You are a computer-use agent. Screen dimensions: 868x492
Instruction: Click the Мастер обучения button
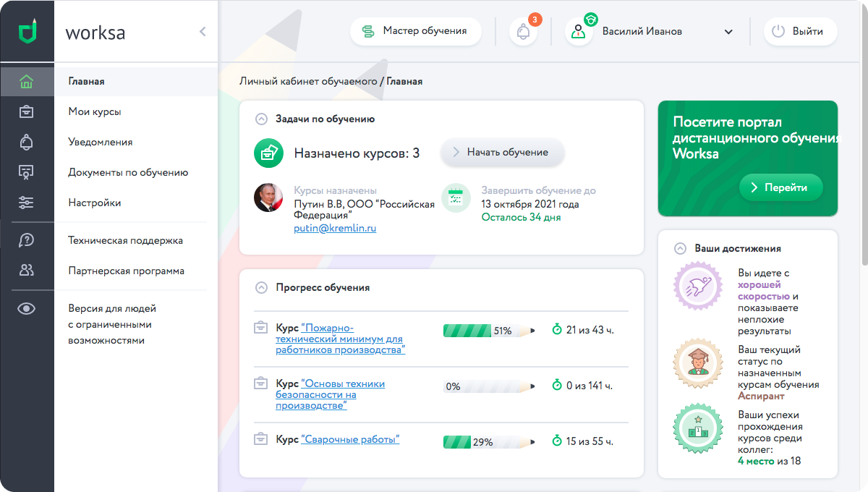point(416,31)
